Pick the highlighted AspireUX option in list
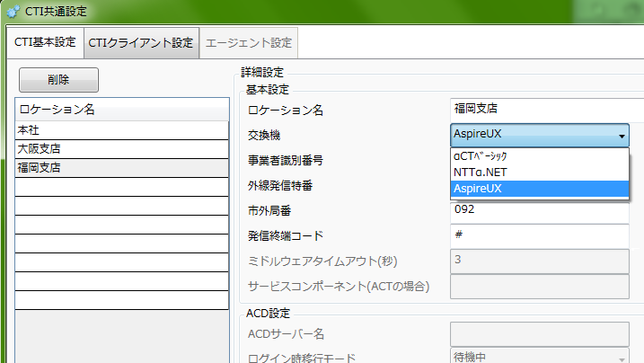This screenshot has width=644, height=363. click(539, 189)
